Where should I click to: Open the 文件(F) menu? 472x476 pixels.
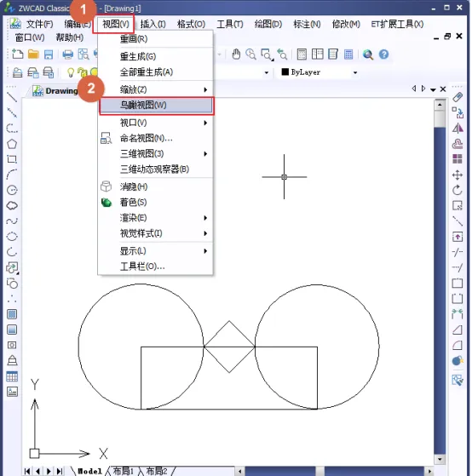(39, 24)
